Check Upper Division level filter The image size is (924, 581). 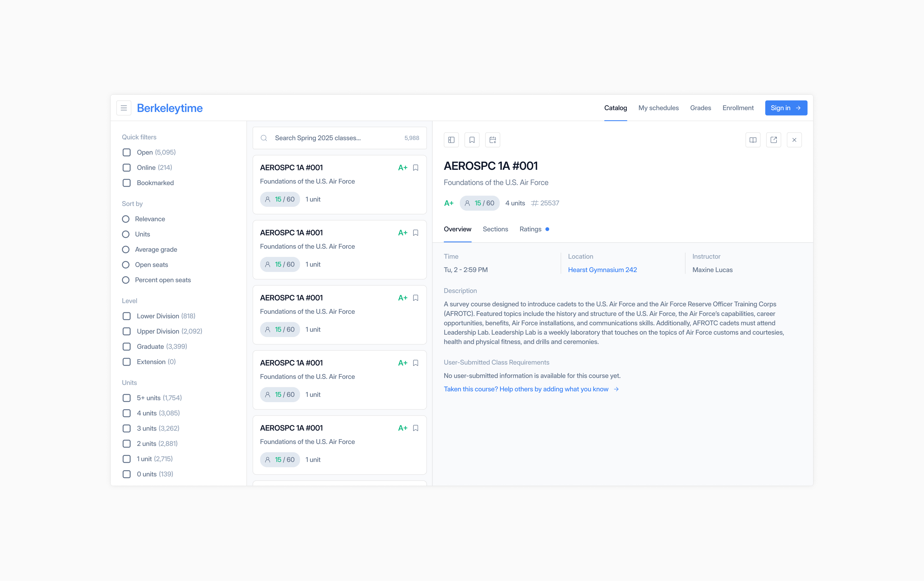[127, 331]
